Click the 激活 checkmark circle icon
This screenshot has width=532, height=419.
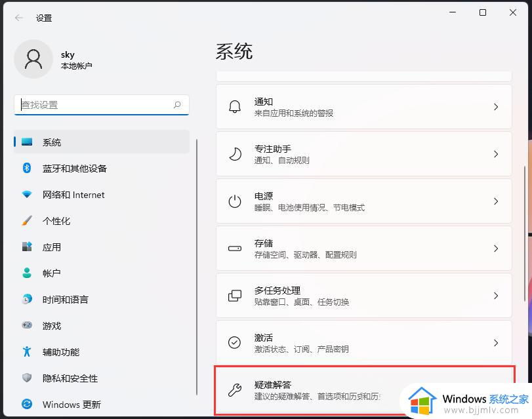pyautogui.click(x=235, y=343)
